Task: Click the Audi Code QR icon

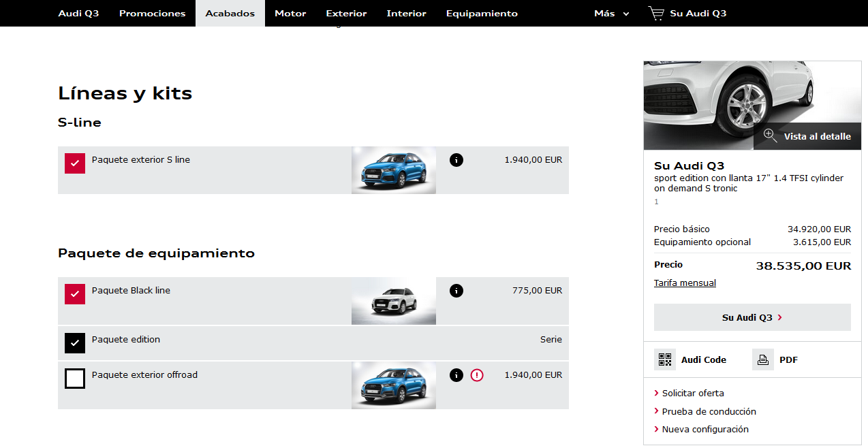Action: click(665, 359)
